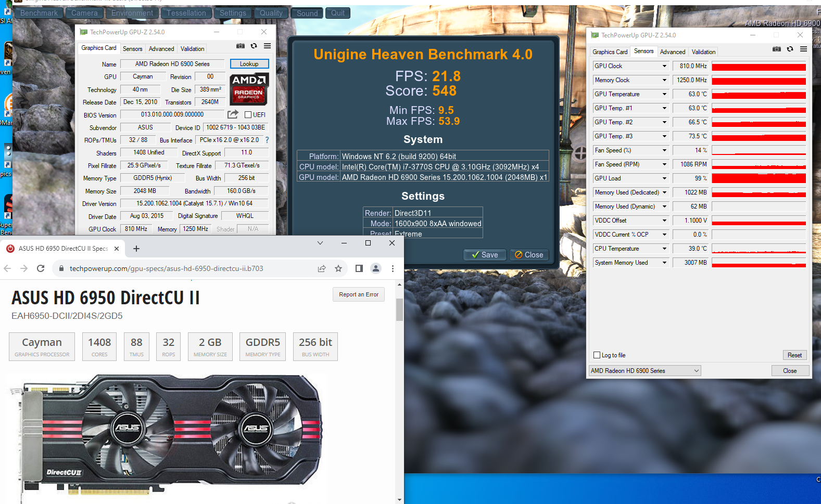Open the AMD Radeon HD 6900 Series device selector
The image size is (821, 504).
(x=645, y=371)
